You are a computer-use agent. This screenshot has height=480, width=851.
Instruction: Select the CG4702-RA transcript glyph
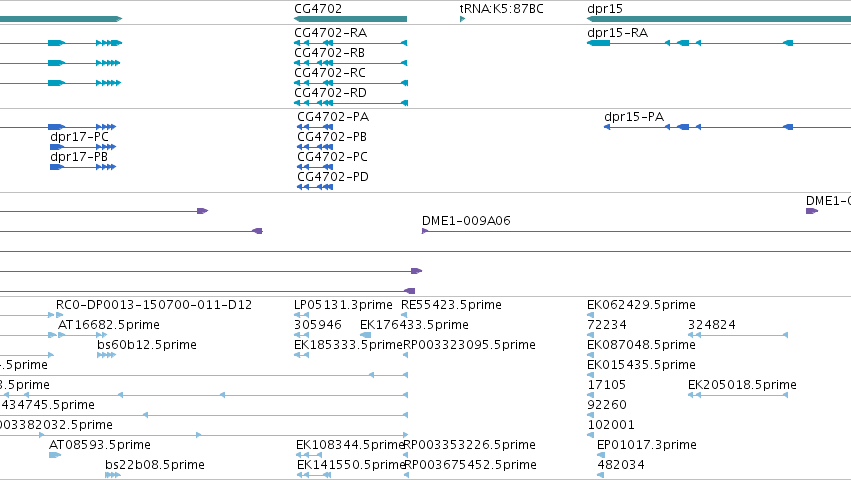[x=351, y=43]
